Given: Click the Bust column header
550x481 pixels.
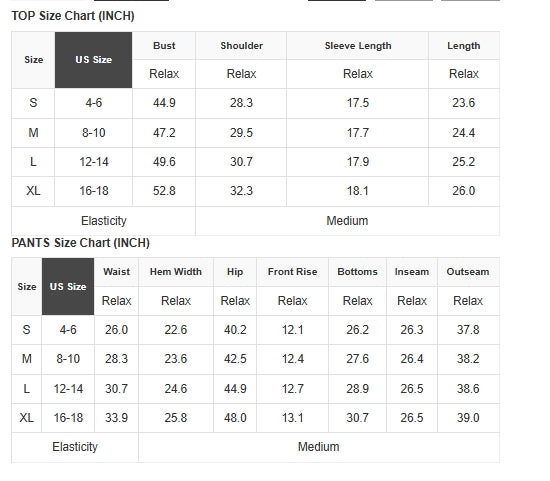Looking at the screenshot, I should pyautogui.click(x=164, y=46).
